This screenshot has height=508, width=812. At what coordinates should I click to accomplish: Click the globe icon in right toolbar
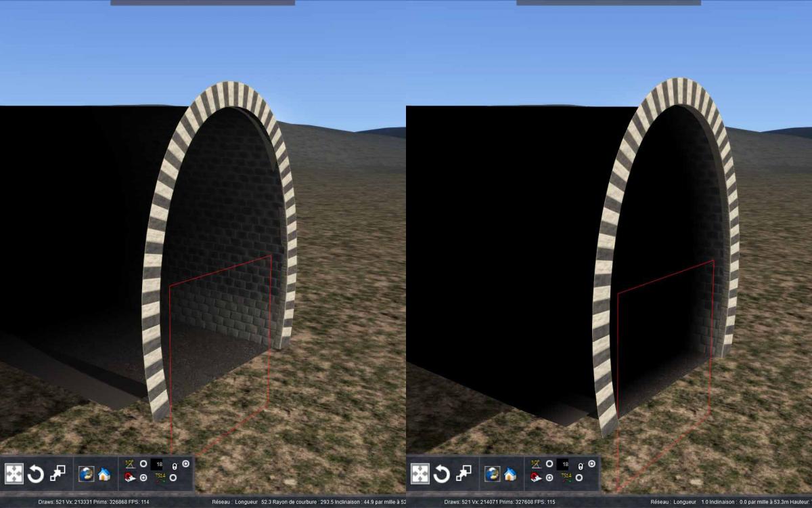[492, 473]
